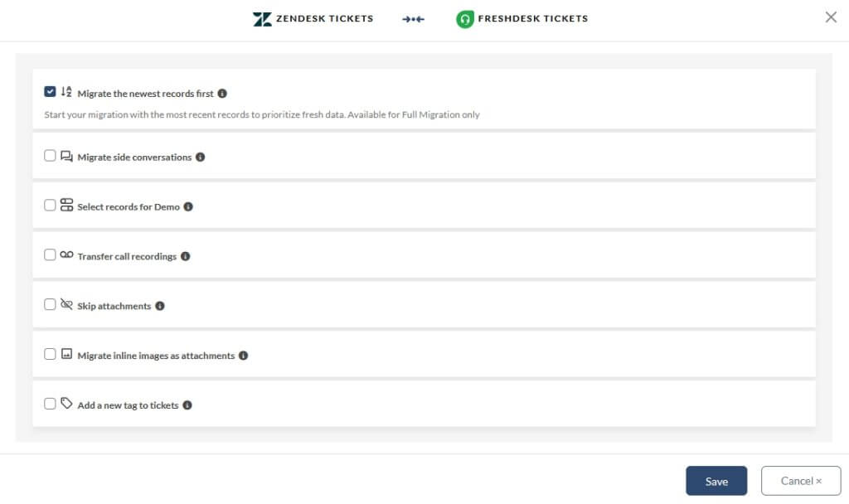Show info for inline images as attachments

point(243,356)
